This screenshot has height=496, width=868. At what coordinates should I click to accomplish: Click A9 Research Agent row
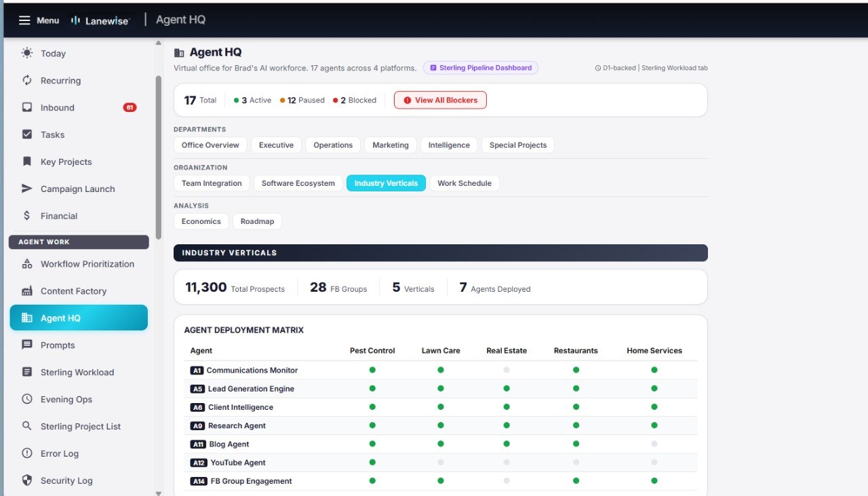(441, 425)
